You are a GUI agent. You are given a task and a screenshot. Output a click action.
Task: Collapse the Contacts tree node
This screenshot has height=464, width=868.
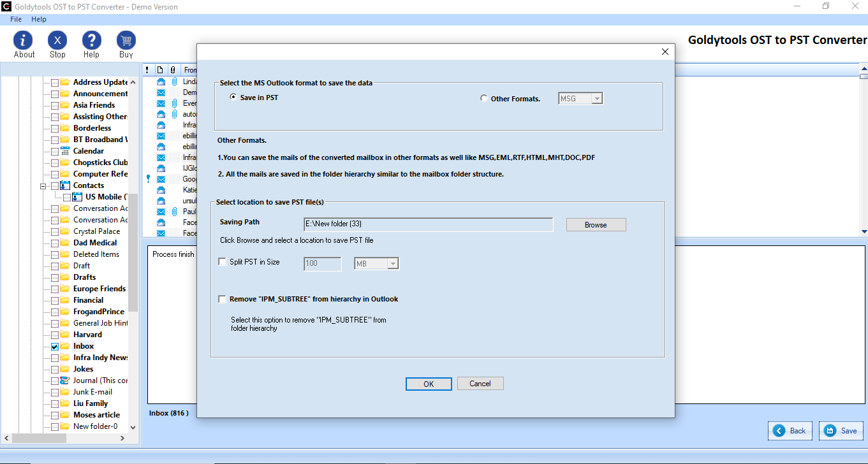click(x=44, y=186)
